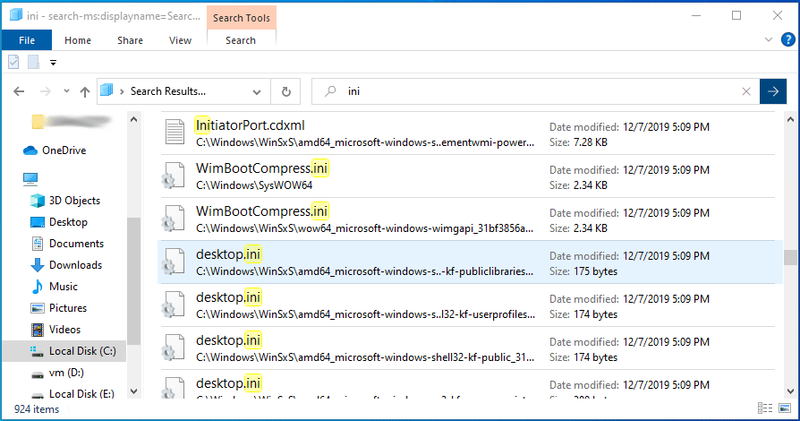Click the Downloads arrow icon
The height and width of the screenshot is (421, 800).
37,265
